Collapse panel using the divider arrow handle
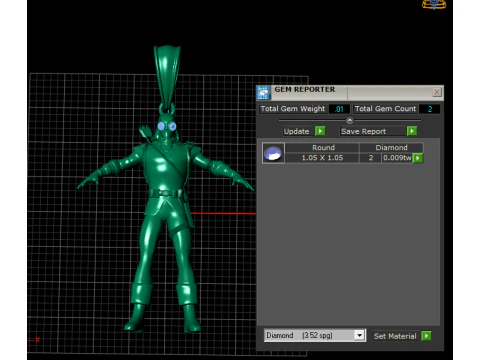 [x=350, y=120]
